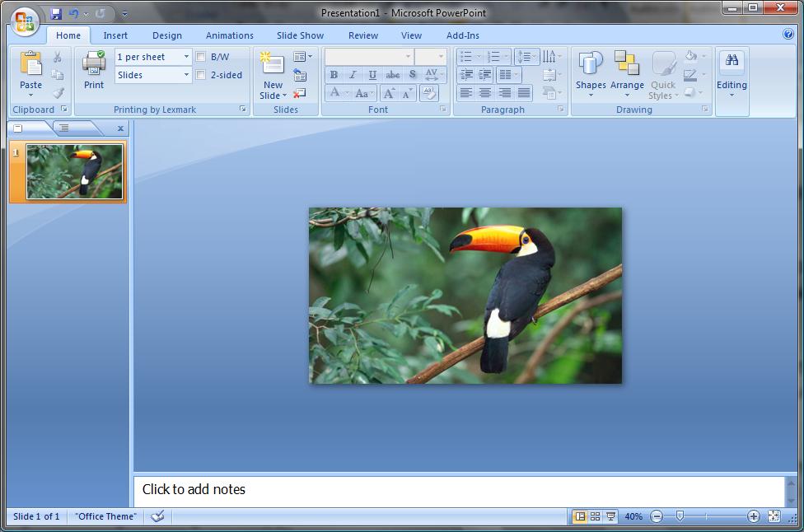Center text in Paragraph group
804x532 pixels.
[485, 93]
